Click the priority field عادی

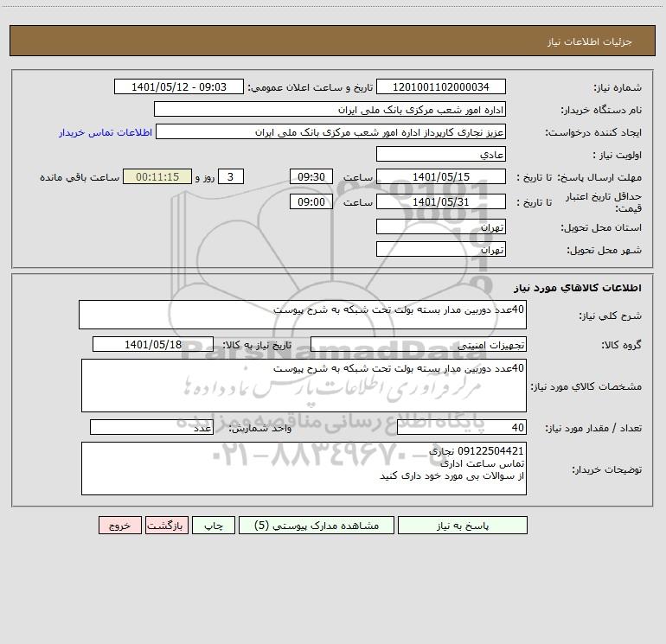(441, 154)
